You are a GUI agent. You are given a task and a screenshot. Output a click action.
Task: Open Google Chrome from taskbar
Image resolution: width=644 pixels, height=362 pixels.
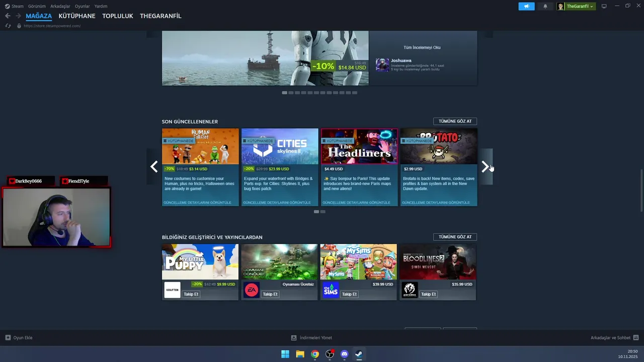(x=315, y=354)
